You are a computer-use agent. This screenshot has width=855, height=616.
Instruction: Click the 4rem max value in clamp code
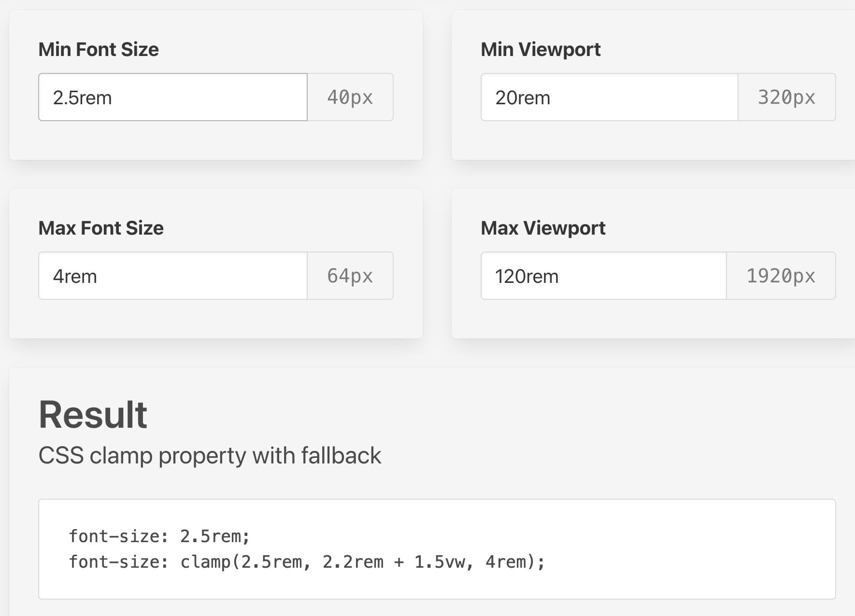tap(506, 562)
